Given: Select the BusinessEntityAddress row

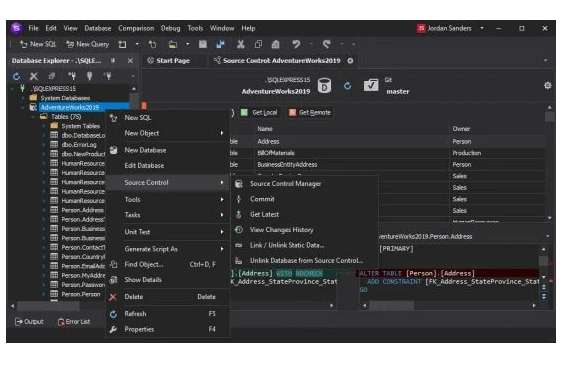Looking at the screenshot, I should pyautogui.click(x=387, y=165).
